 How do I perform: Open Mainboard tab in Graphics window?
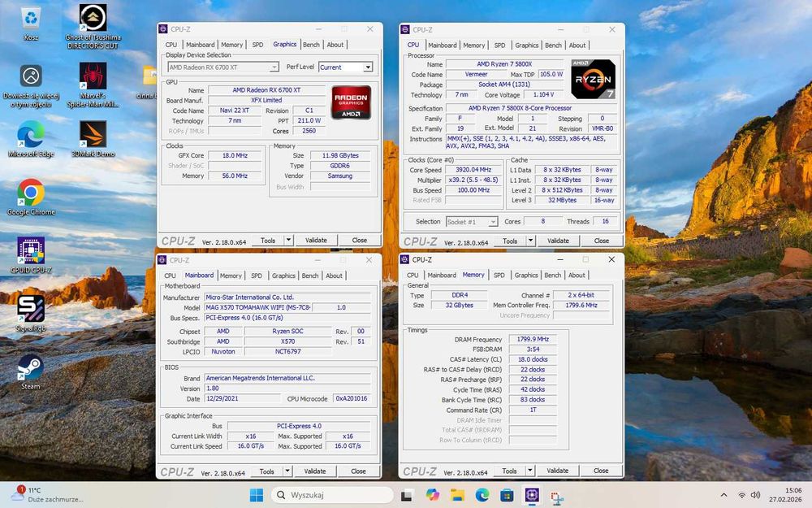tap(200, 45)
